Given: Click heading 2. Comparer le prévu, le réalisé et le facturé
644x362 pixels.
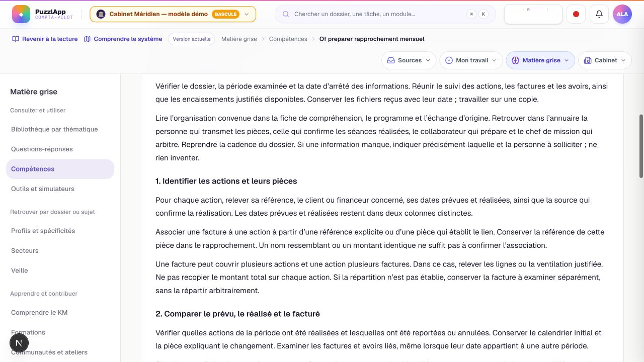Looking at the screenshot, I should [x=237, y=314].
